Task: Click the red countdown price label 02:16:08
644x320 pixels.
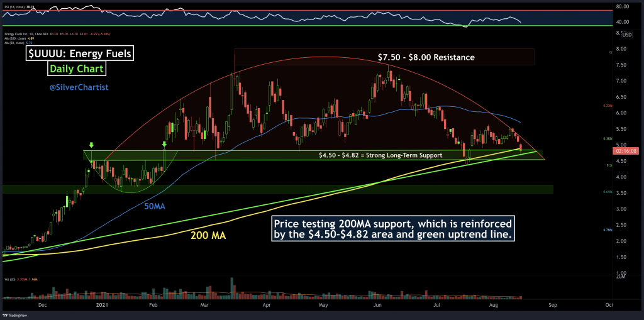Action: click(x=625, y=151)
